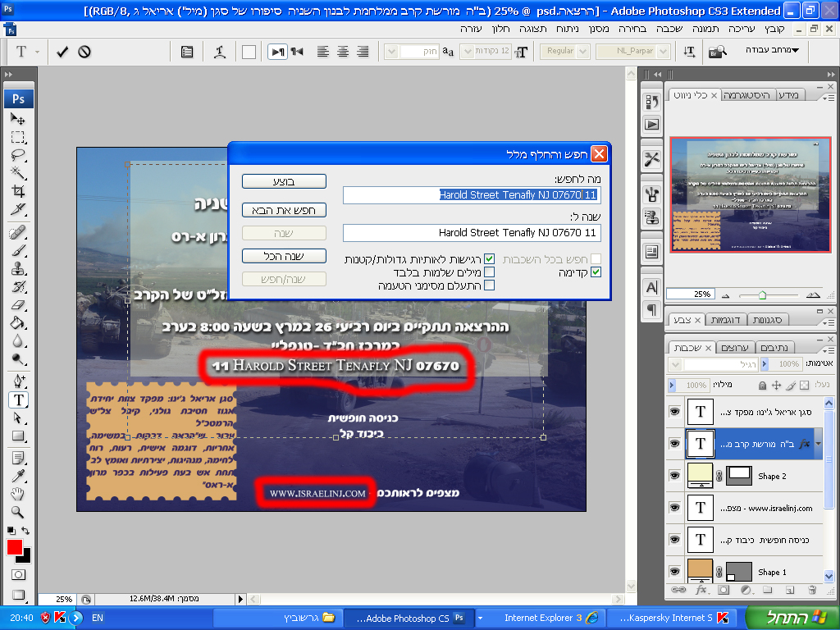Click the Find What input field
840x630 pixels.
(472, 195)
